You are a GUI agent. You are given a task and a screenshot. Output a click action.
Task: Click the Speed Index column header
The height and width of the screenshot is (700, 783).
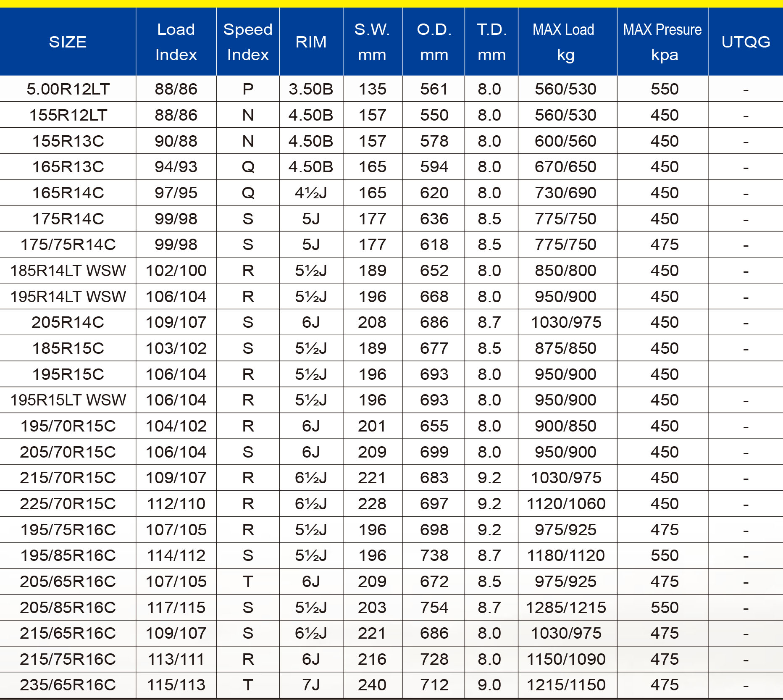248,42
